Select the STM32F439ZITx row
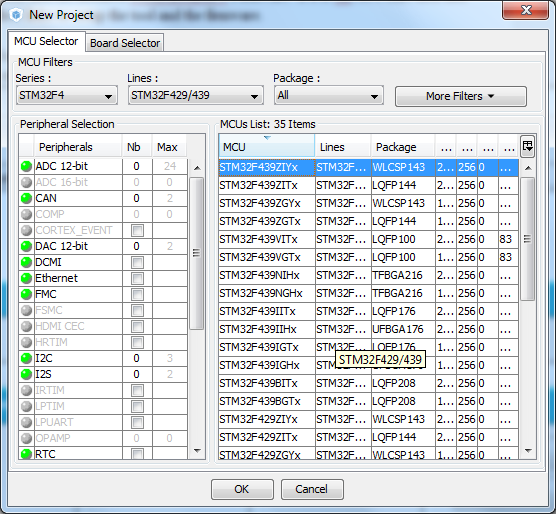This screenshot has height=514, width=556. tap(368, 185)
